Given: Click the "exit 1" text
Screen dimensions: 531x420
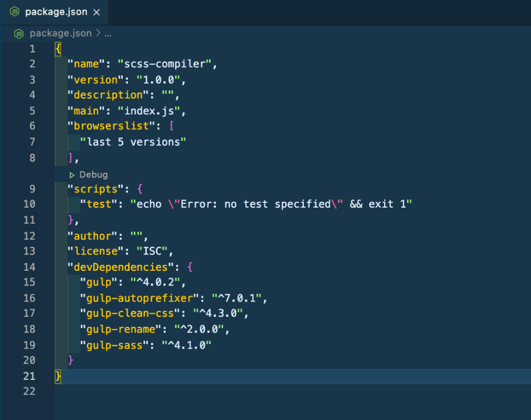Looking at the screenshot, I should pos(387,204).
